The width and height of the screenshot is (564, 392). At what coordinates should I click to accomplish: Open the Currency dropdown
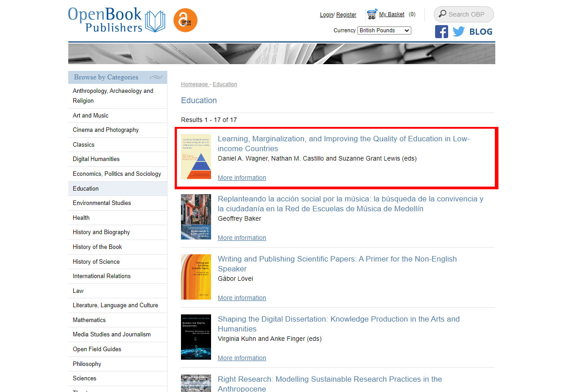(384, 30)
